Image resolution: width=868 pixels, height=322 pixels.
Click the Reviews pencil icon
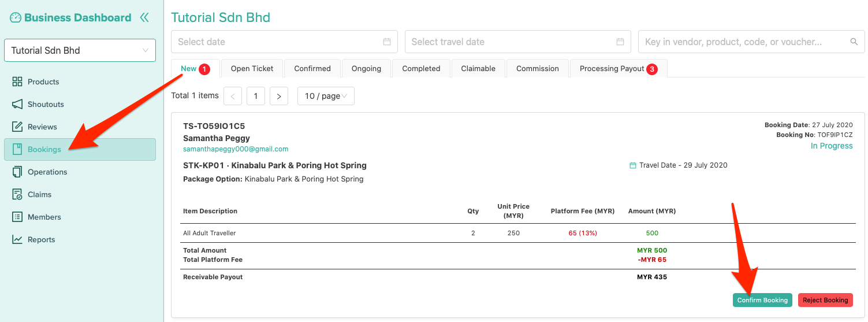pyautogui.click(x=17, y=127)
